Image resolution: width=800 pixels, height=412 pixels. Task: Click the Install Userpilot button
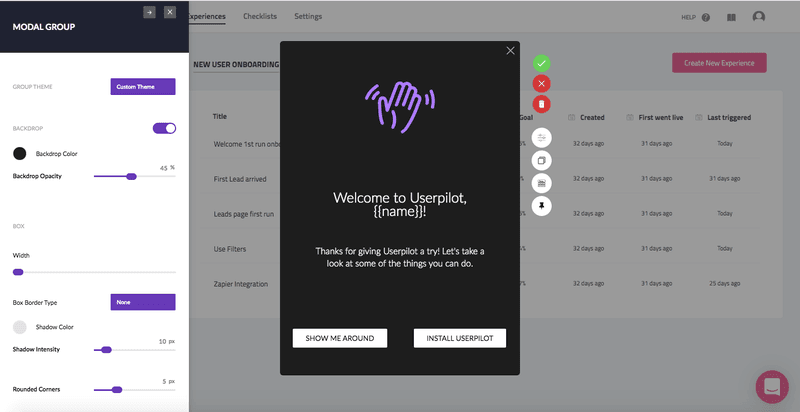[460, 338]
